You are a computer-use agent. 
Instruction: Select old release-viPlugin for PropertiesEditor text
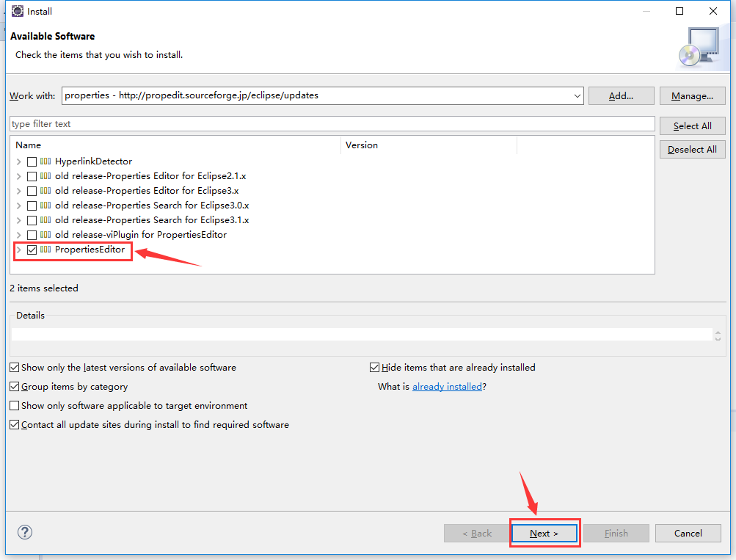click(141, 235)
